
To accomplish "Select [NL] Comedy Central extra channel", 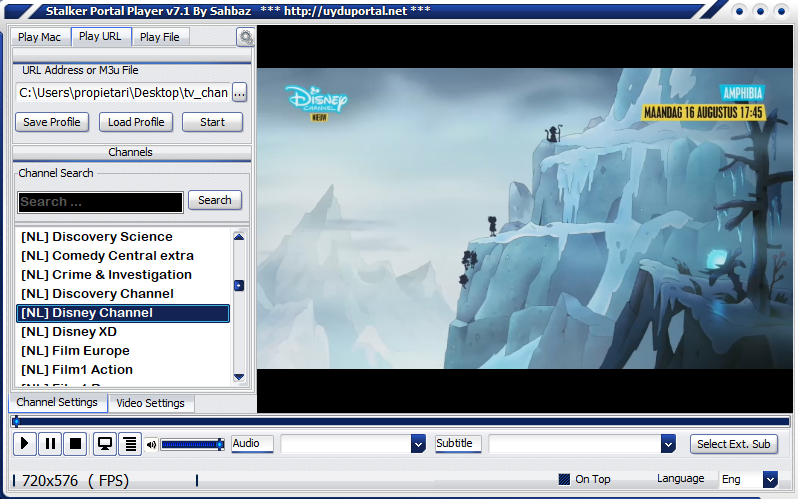I will click(123, 256).
